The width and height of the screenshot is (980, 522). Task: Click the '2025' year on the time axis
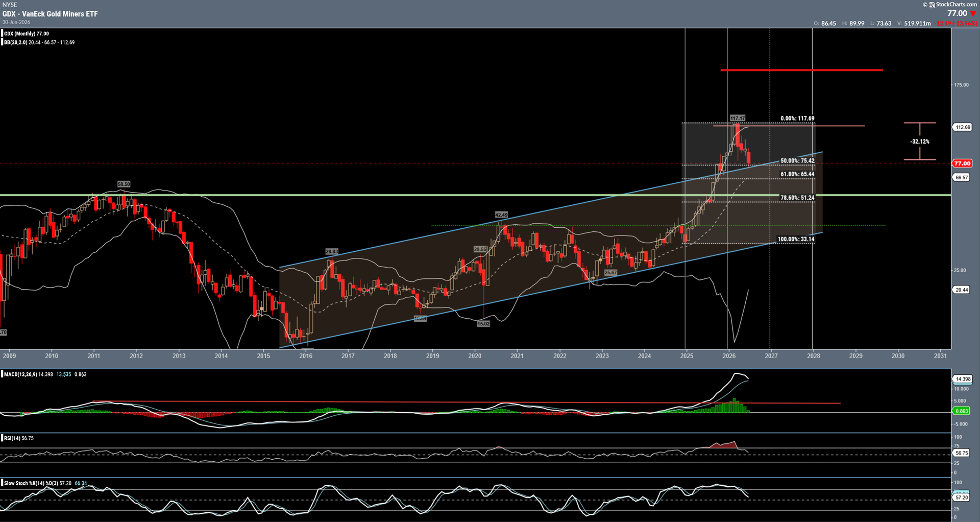(687, 356)
